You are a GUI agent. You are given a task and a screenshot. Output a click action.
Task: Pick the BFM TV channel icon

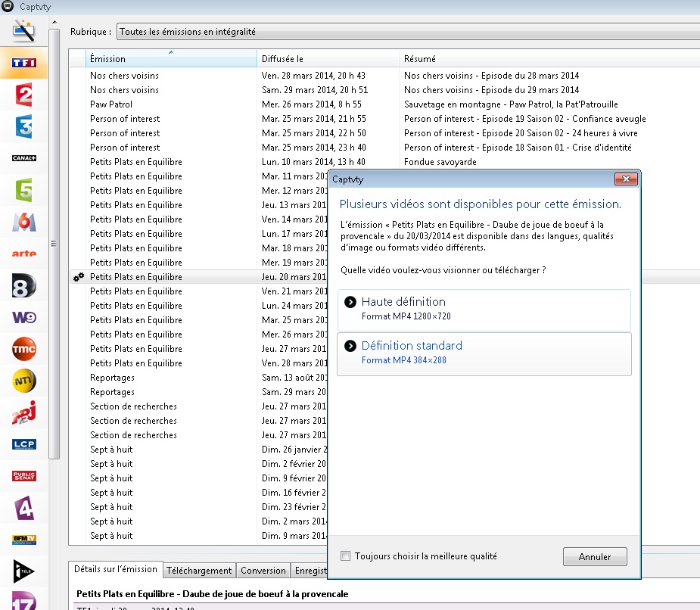coord(24,540)
